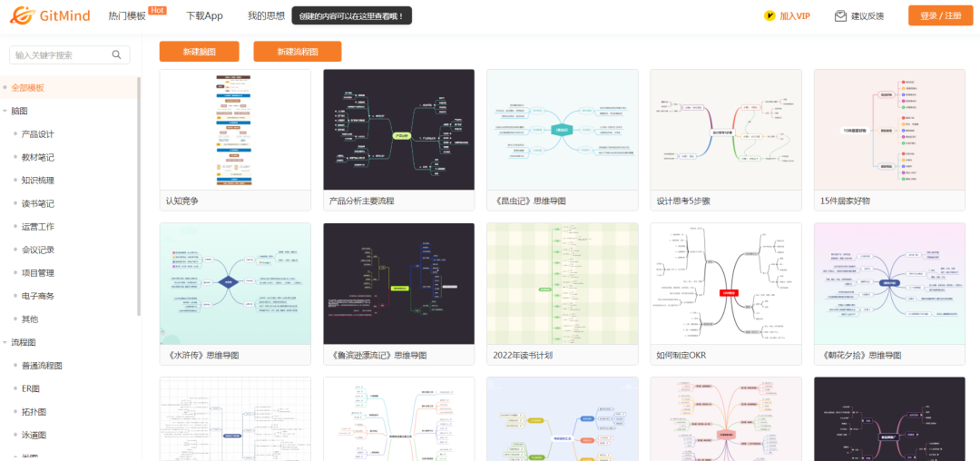Image resolution: width=980 pixels, height=461 pixels.
Task: Select 产品设计 in the sidebar
Action: (38, 134)
